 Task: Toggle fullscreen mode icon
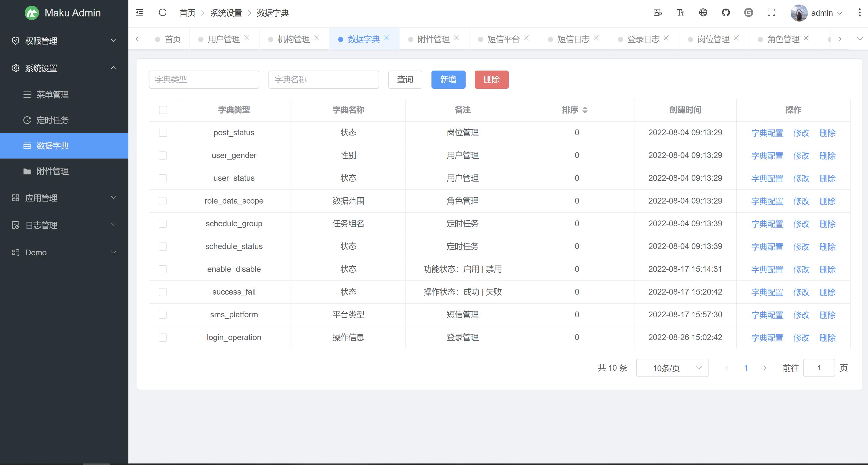pos(771,13)
